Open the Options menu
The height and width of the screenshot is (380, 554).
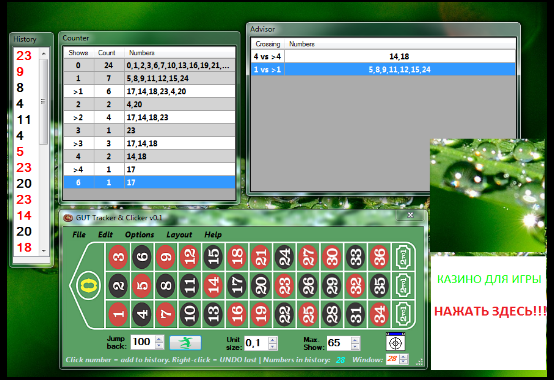tap(140, 234)
